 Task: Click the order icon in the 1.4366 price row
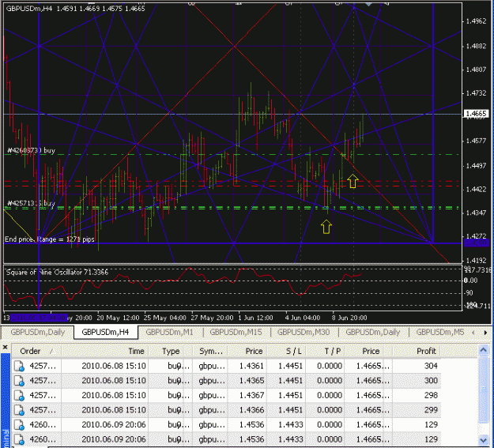[19, 410]
